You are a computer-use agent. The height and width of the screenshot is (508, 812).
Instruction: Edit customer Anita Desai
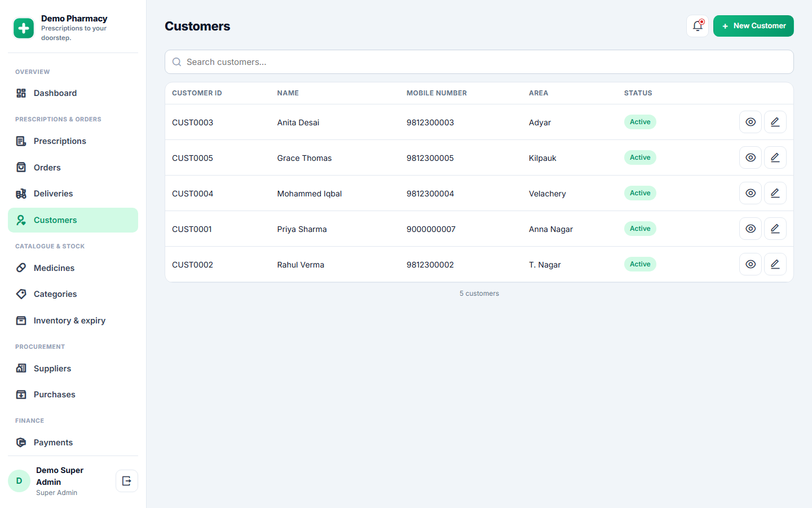click(775, 122)
